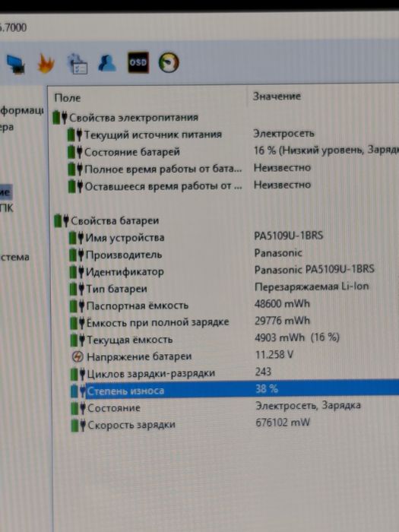Click the value Электросеть, Зарядка
The image size is (399, 532).
[308, 406]
